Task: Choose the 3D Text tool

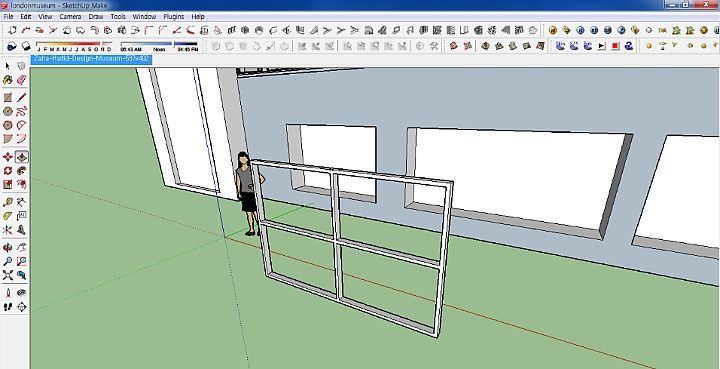Action: [22, 229]
